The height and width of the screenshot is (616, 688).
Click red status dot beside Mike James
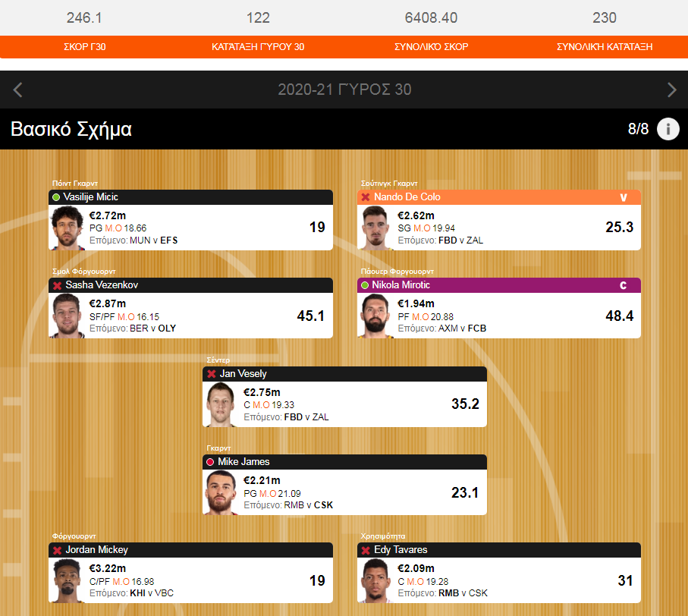tap(210, 461)
